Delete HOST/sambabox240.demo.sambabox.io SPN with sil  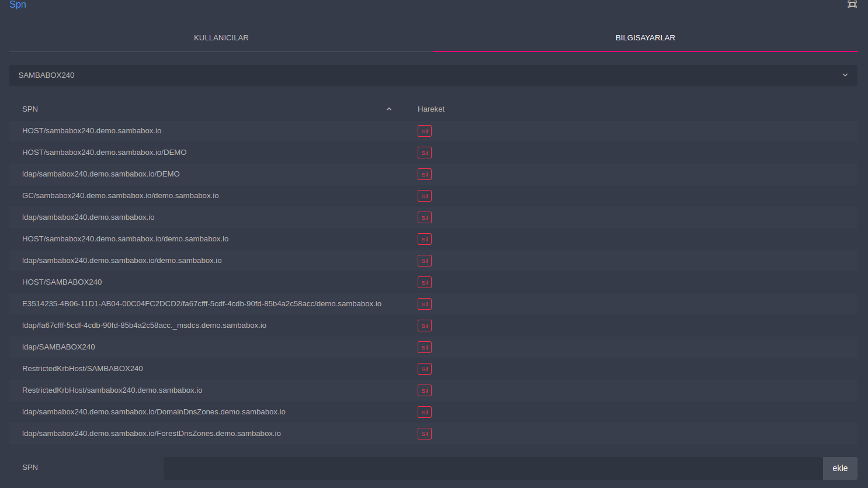click(x=425, y=131)
